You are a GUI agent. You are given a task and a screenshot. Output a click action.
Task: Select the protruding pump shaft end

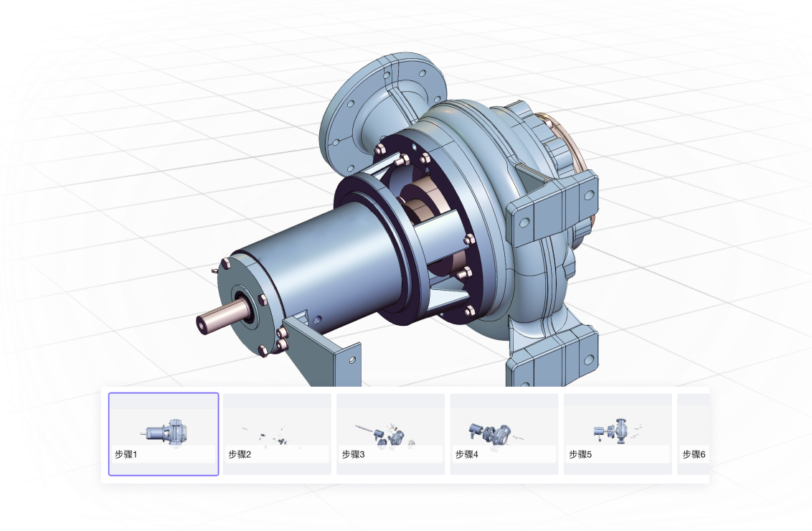[x=222, y=316]
